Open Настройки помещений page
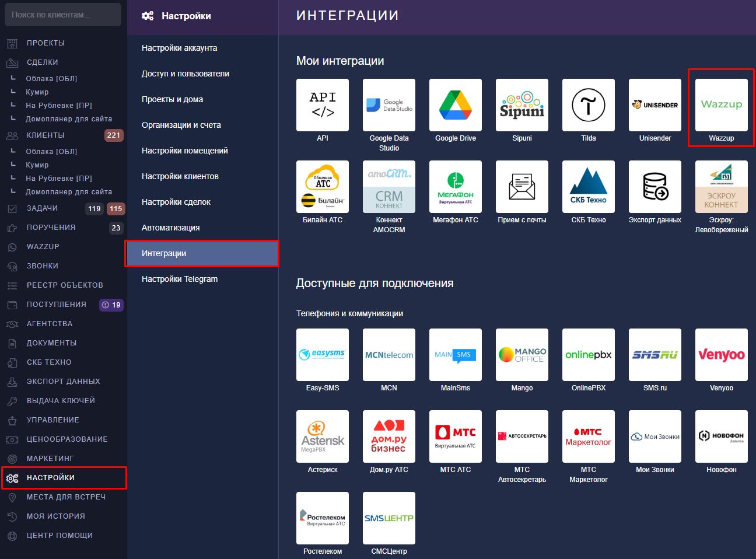The width and height of the screenshot is (756, 559). (202, 151)
